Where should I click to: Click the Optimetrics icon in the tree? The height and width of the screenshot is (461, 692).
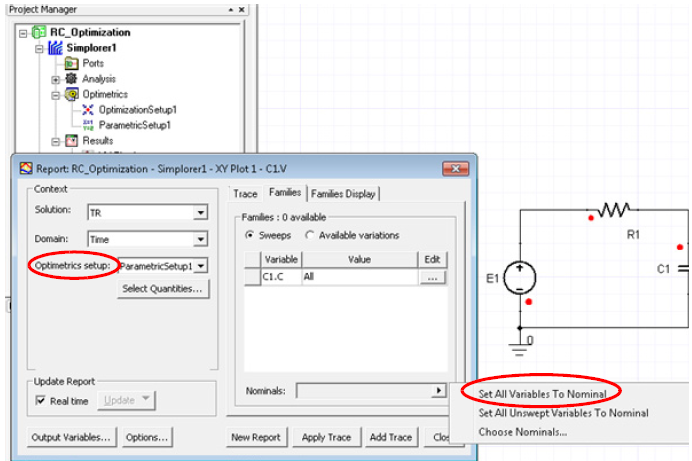coord(71,94)
